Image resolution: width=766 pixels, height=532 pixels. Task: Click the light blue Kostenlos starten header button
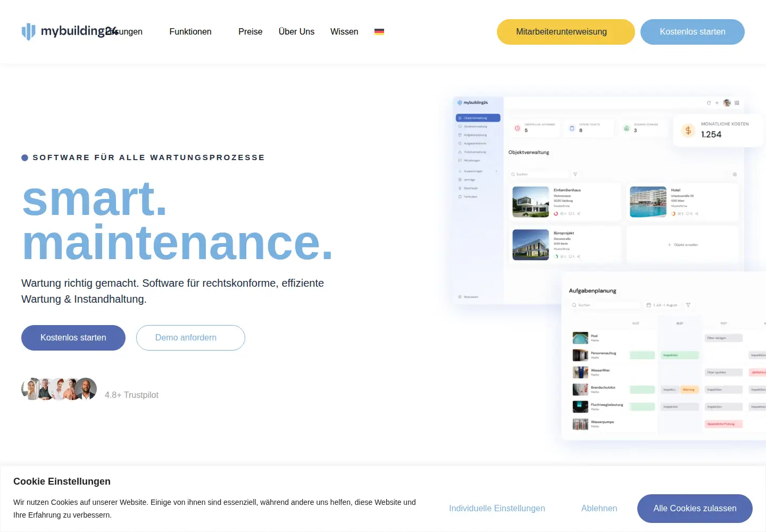pyautogui.click(x=693, y=32)
